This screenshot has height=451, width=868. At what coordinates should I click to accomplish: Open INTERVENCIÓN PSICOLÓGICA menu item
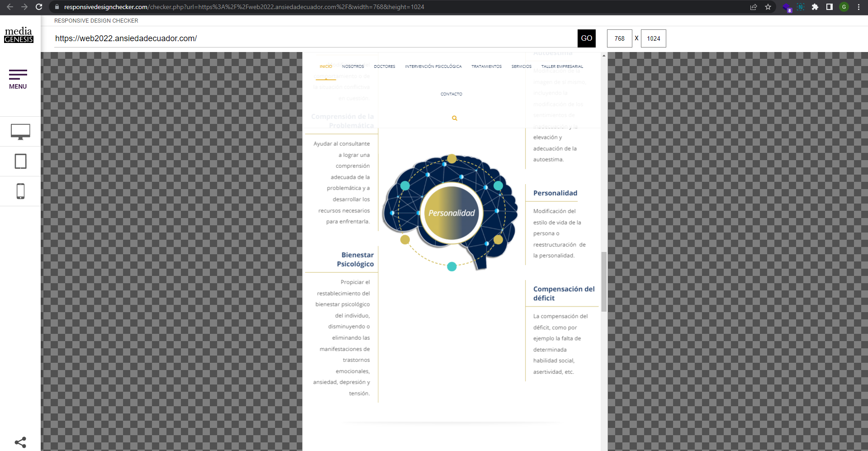433,66
